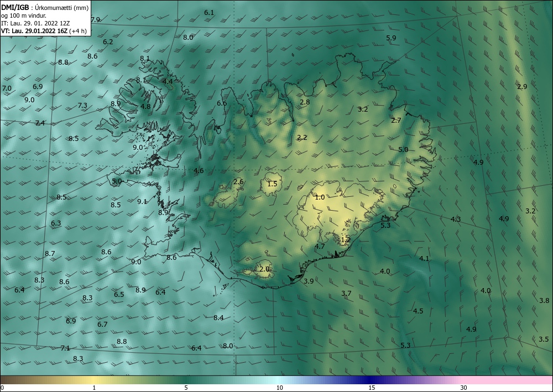Click the '4.8' value in the Westfjords
The height and width of the screenshot is (392, 553).
point(145,106)
